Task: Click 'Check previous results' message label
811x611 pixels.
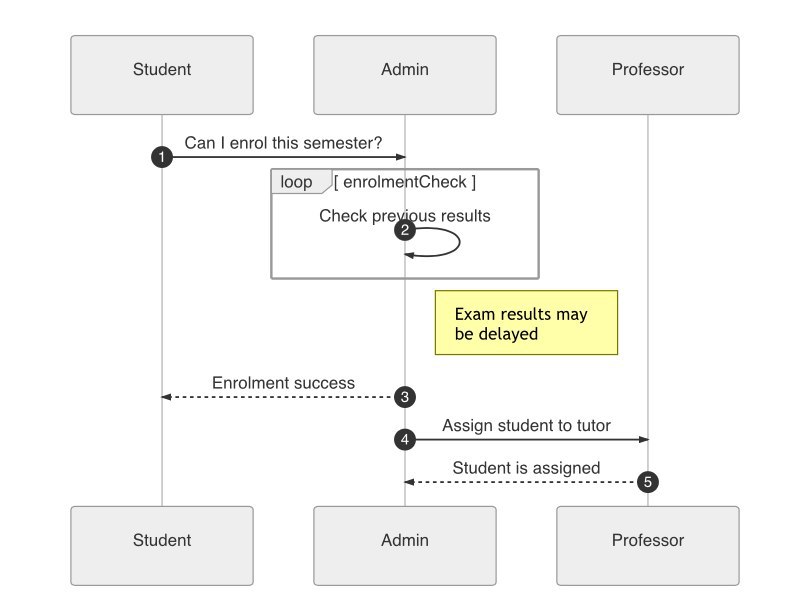Action: 405,216
